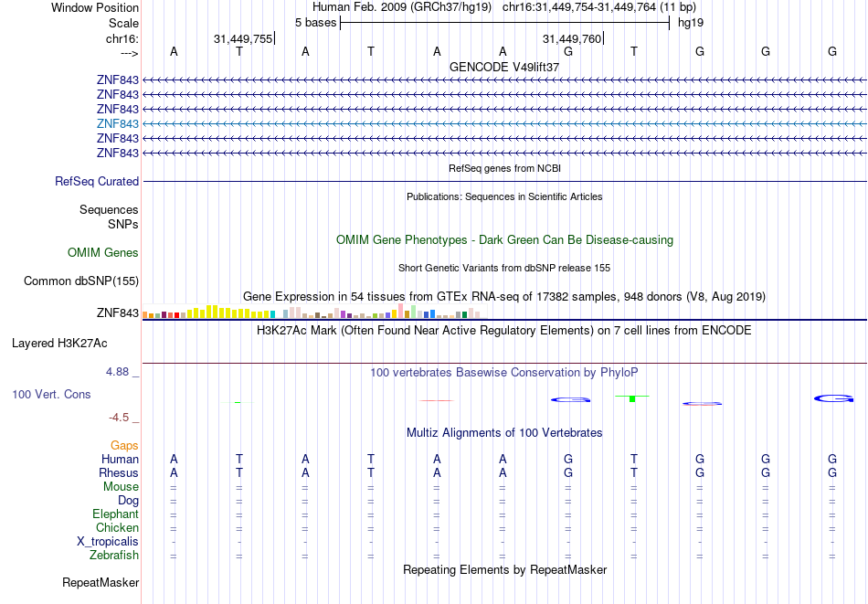868x604 pixels.
Task: Select ZNF843 label beside the GTEx bar chart
Action: click(117, 313)
